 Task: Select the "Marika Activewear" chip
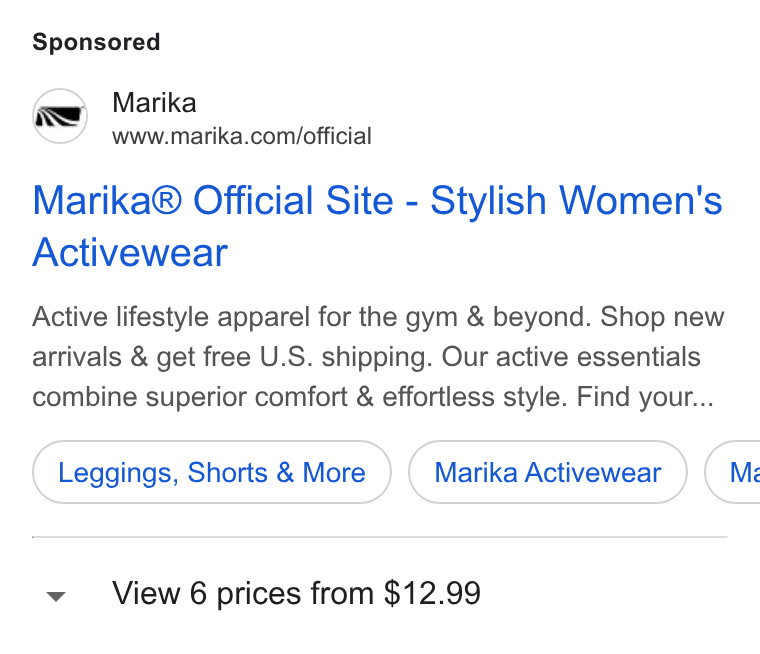(548, 472)
